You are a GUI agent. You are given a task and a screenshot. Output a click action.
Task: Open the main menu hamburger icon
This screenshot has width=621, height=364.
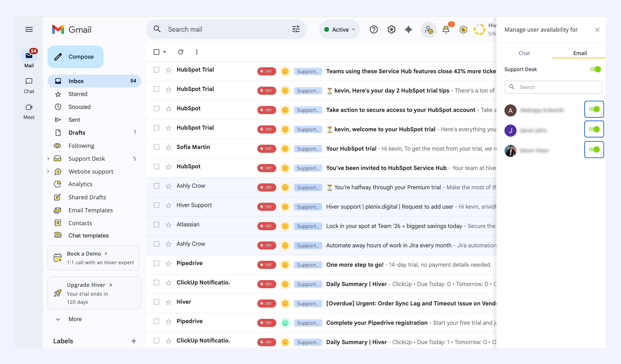coord(29,30)
